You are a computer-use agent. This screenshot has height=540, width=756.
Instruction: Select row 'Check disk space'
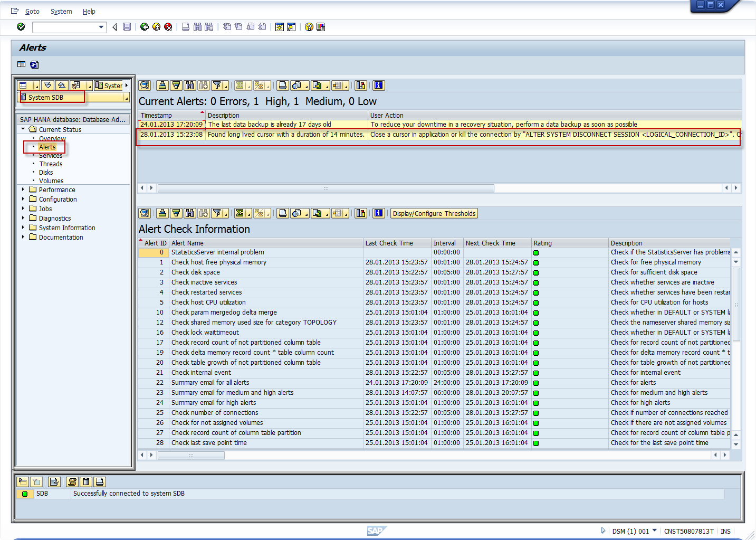[x=434, y=272]
